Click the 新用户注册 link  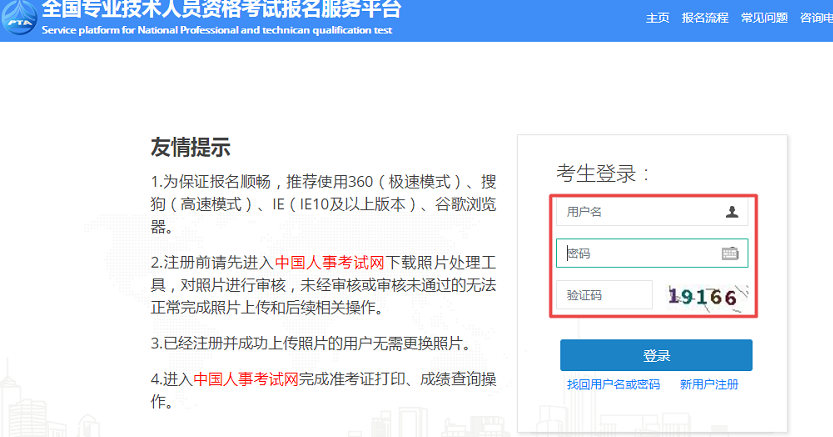pyautogui.click(x=709, y=384)
